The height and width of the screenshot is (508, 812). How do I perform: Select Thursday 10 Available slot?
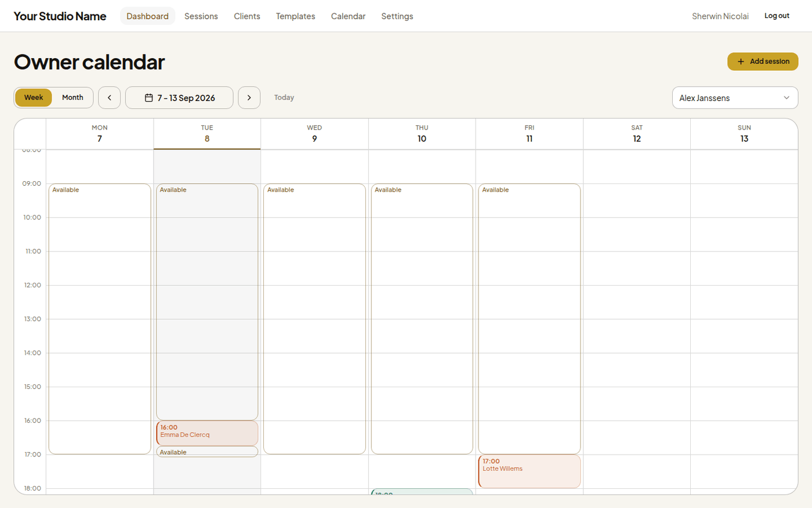pyautogui.click(x=422, y=319)
